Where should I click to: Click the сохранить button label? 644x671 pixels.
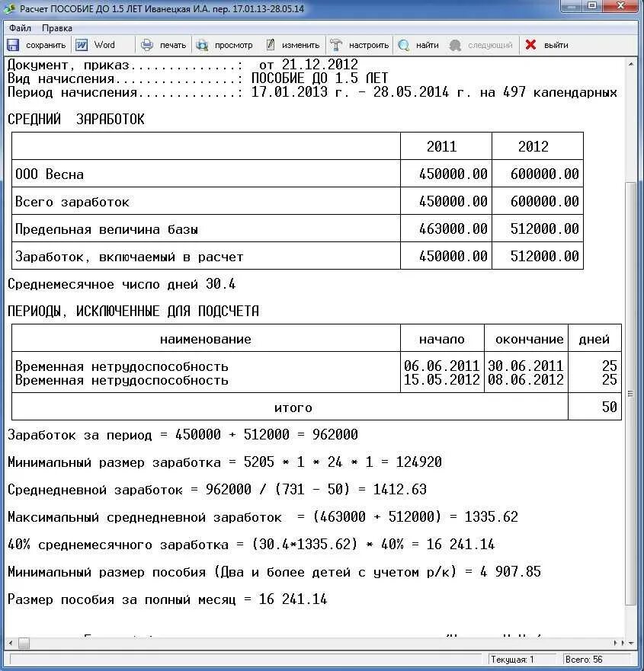pos(46,45)
